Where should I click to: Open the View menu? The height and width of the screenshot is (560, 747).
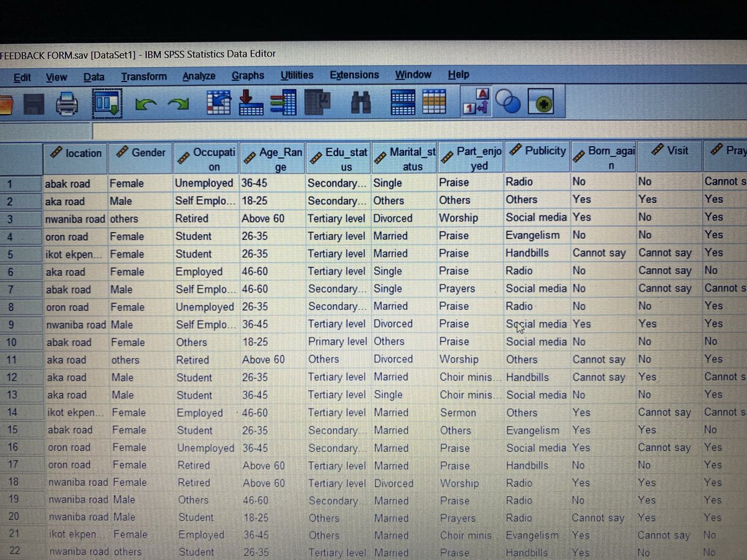pyautogui.click(x=57, y=77)
